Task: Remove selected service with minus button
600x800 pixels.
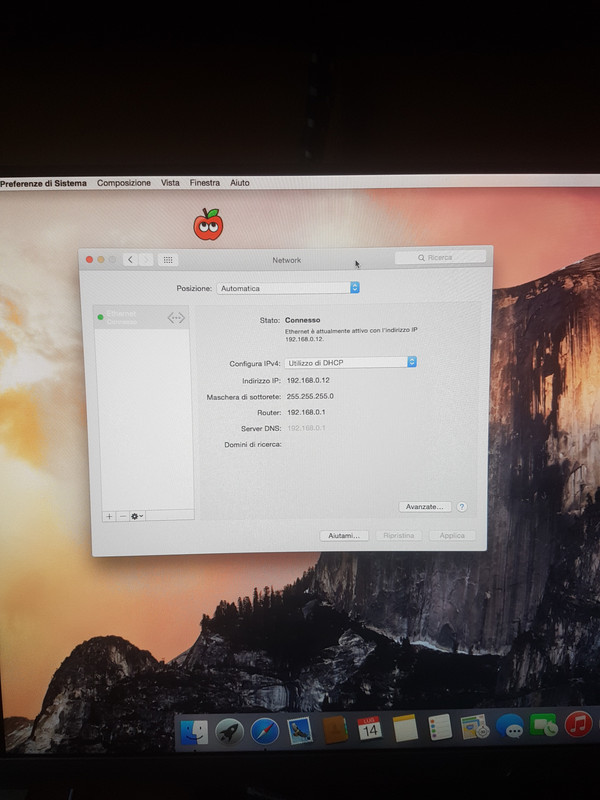Action: coord(122,516)
